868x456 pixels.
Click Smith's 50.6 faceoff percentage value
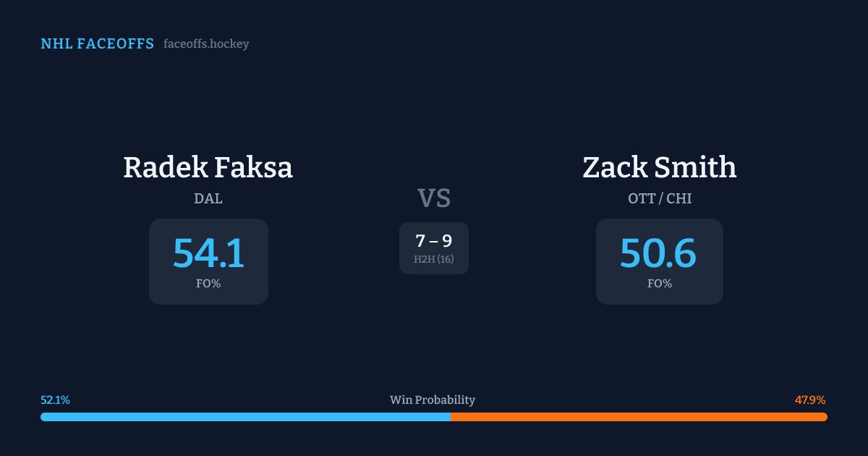(658, 253)
